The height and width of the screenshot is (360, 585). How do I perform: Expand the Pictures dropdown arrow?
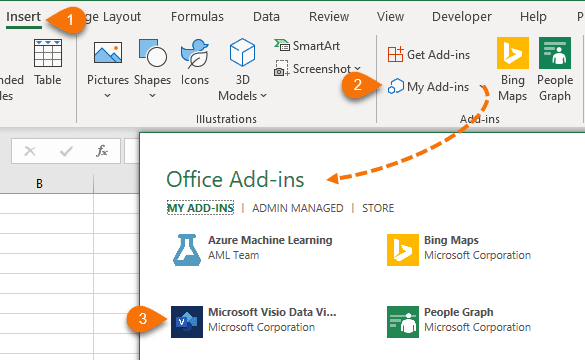coord(107,96)
